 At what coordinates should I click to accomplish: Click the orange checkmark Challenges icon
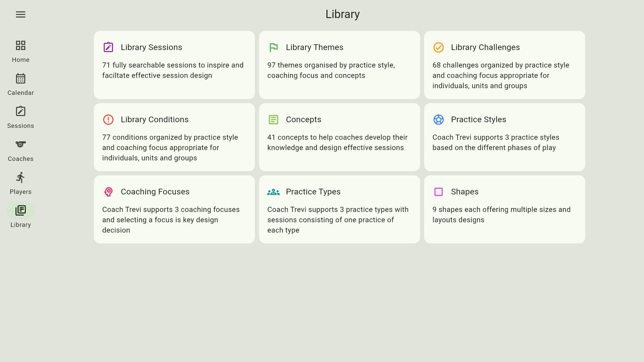438,47
